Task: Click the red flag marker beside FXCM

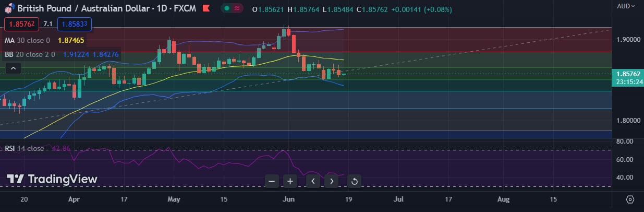Action: pyautogui.click(x=207, y=9)
